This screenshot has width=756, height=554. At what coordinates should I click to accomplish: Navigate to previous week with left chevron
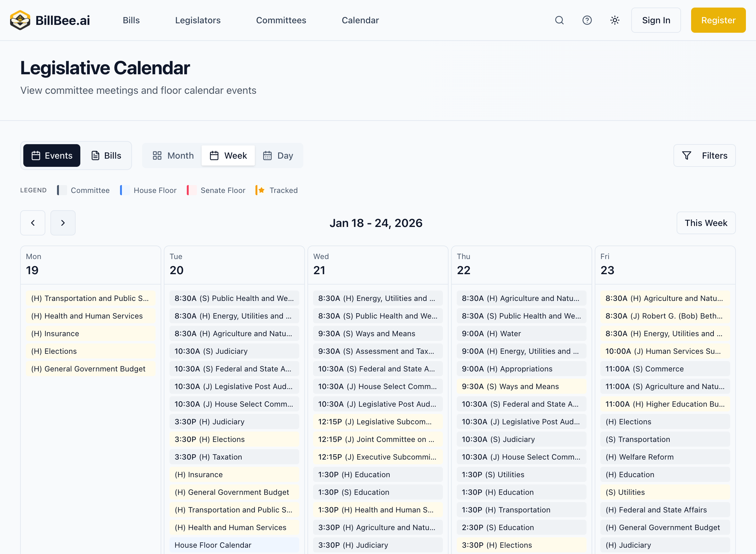[32, 223]
